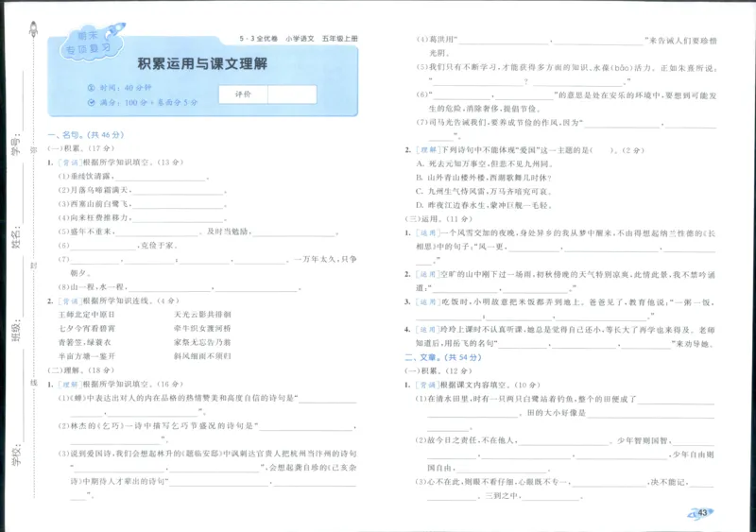Click the 满分:100分+卷面分5分 line

[x=143, y=102]
